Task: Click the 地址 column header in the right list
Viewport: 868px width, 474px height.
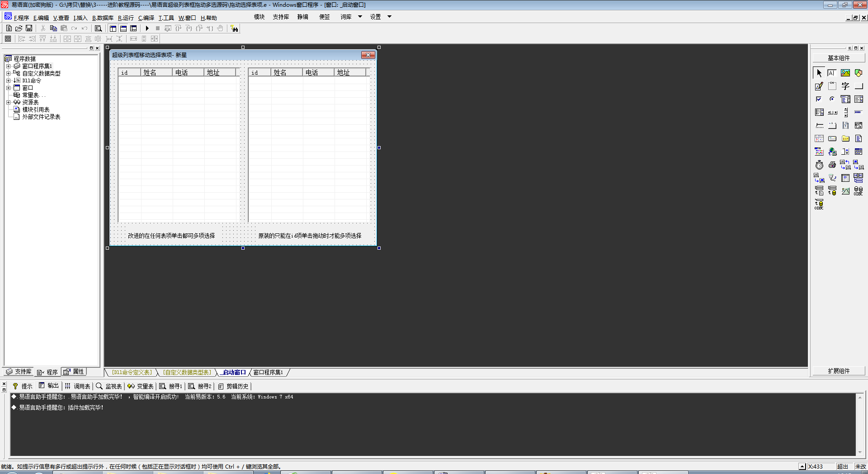Action: coord(350,72)
